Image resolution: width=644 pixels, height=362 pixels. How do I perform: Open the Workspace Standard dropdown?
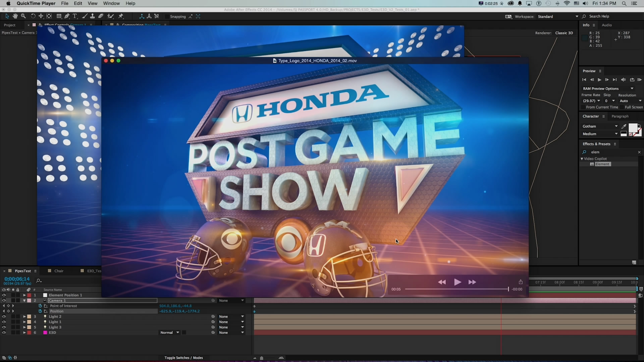click(x=558, y=16)
